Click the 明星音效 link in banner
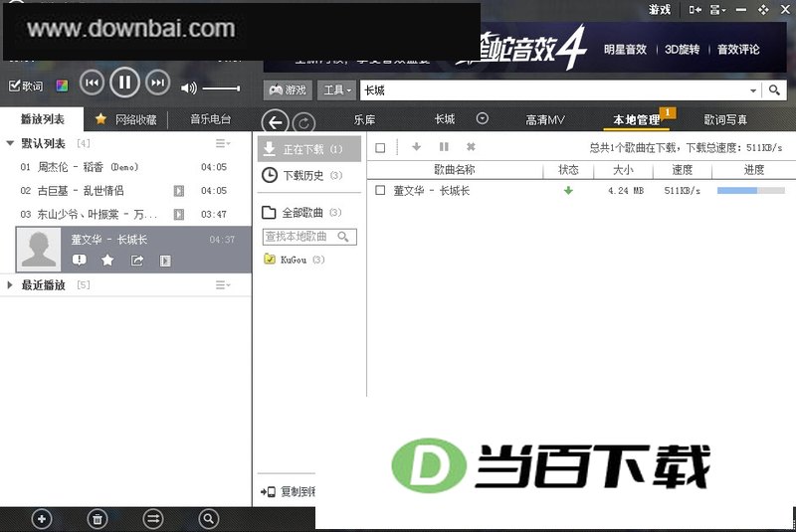Image resolution: width=796 pixels, height=532 pixels. [x=625, y=49]
